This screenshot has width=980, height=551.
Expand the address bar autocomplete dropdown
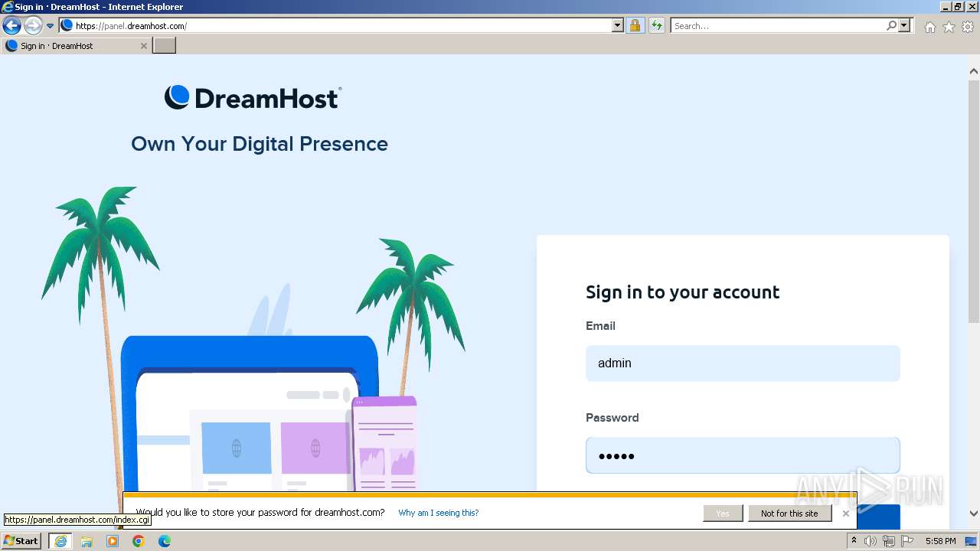pyautogui.click(x=618, y=26)
